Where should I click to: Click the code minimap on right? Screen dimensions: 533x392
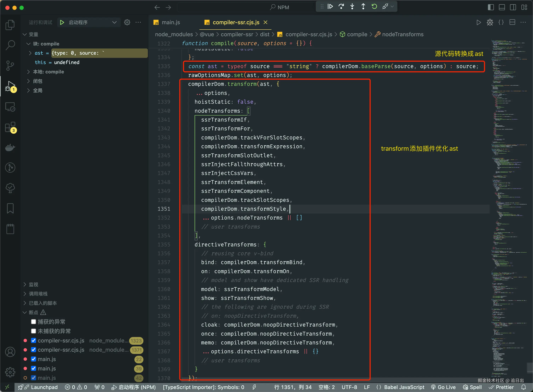point(508,190)
